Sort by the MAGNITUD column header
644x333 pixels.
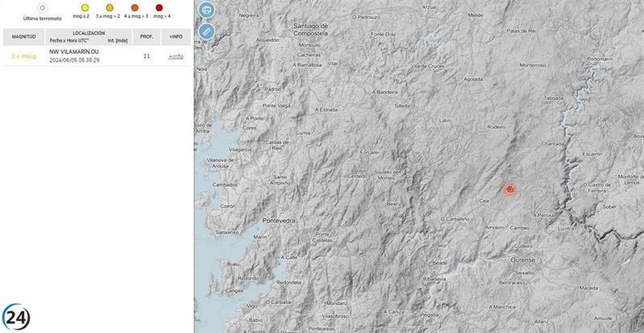point(23,37)
